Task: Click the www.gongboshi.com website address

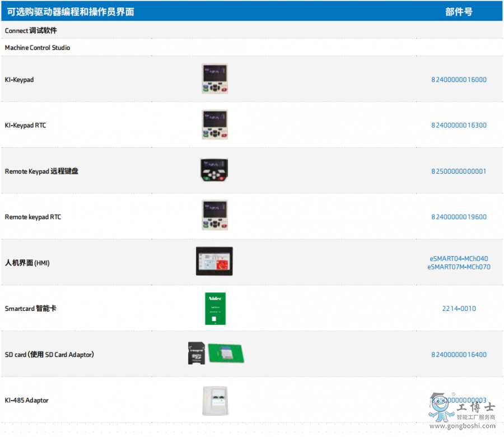Action: (x=466, y=426)
